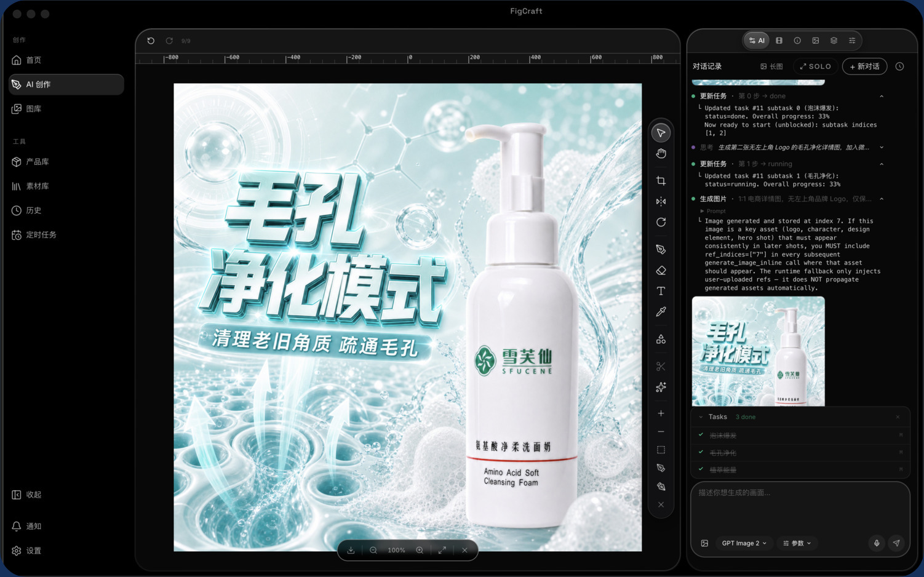Screen dimensions: 924x577
Task: Toggle SOLO mode
Action: pyautogui.click(x=816, y=66)
